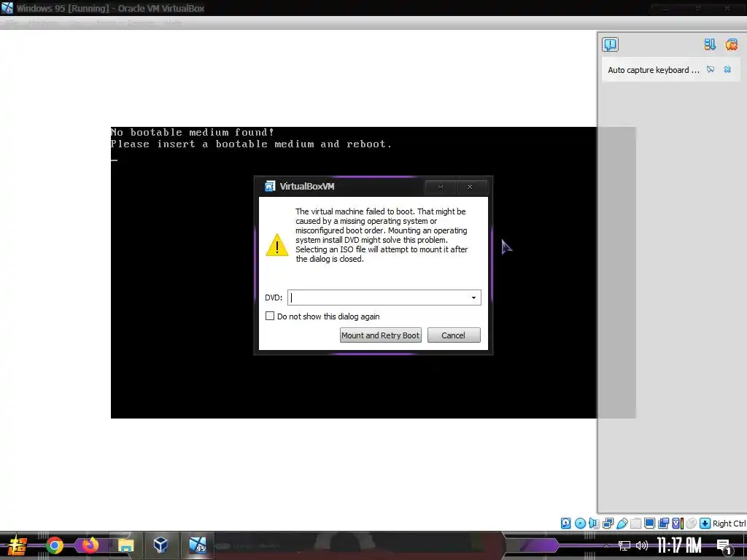The width and height of the screenshot is (747, 560).
Task: Open the Windows action center notifications icon
Action: pyautogui.click(x=724, y=546)
